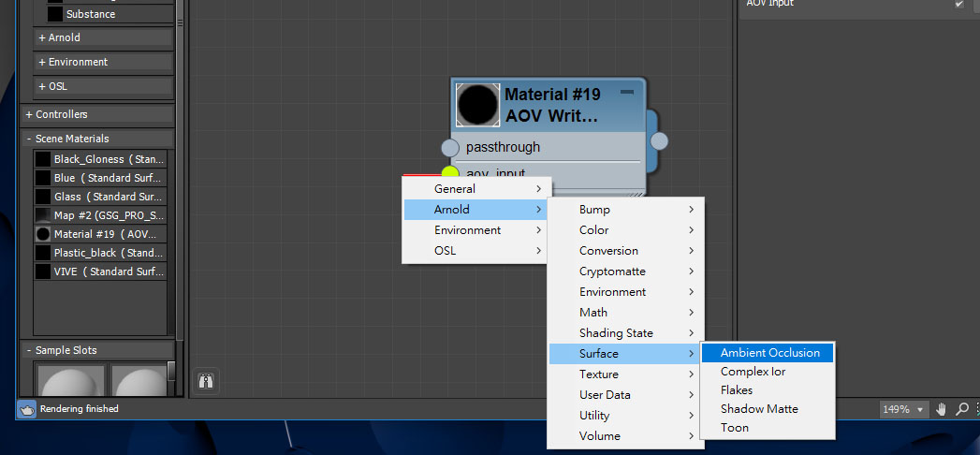
Task: Collapse the Material #19 node with minus icon
Action: [627, 93]
